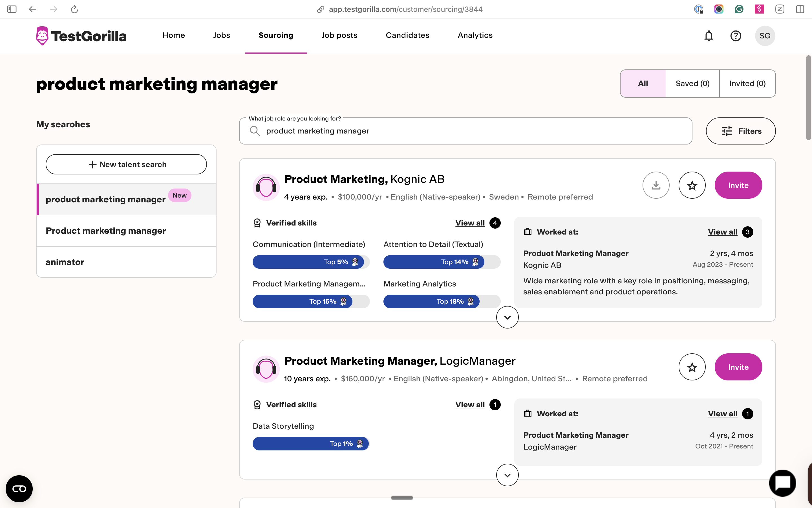The height and width of the screenshot is (508, 812).
Task: Click the Product Marketing Management Top 15% bar
Action: point(311,301)
